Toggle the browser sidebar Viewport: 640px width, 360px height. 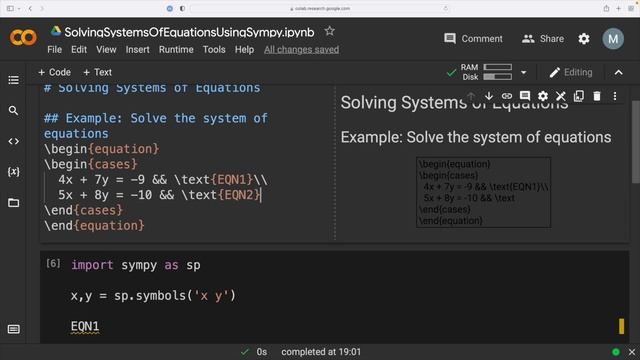(x=10, y=8)
